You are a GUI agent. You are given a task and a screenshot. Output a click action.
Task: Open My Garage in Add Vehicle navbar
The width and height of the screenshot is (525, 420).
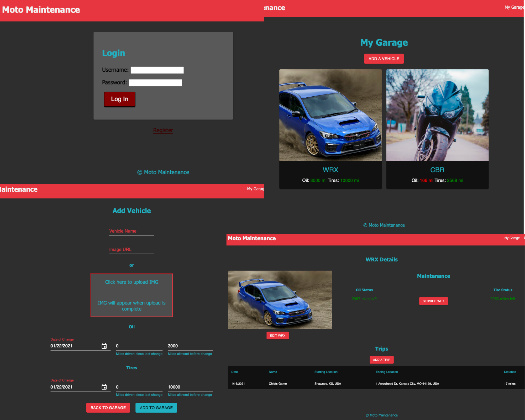click(x=255, y=189)
